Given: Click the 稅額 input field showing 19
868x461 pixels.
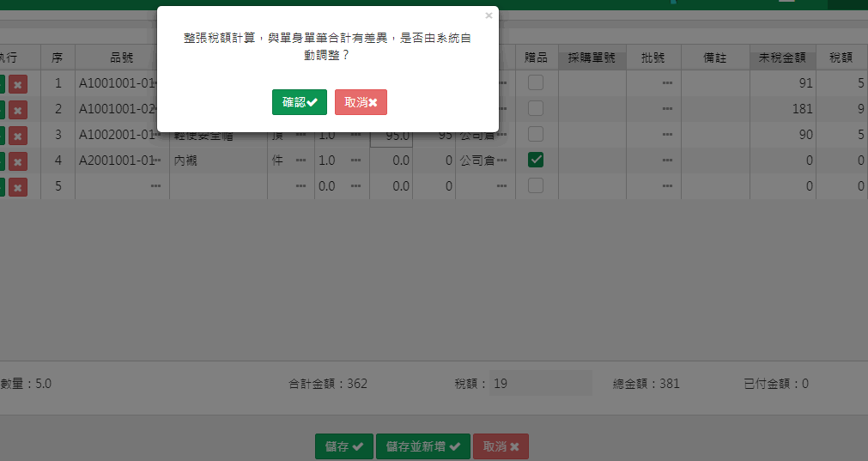Looking at the screenshot, I should (540, 383).
